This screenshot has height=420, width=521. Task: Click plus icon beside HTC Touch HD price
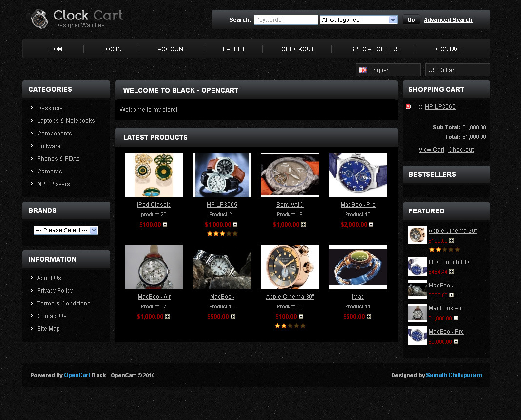point(452,272)
